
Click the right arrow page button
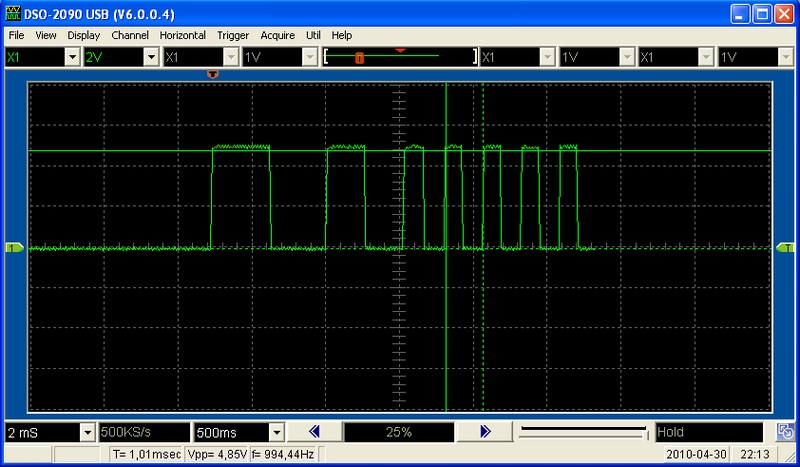tap(485, 432)
